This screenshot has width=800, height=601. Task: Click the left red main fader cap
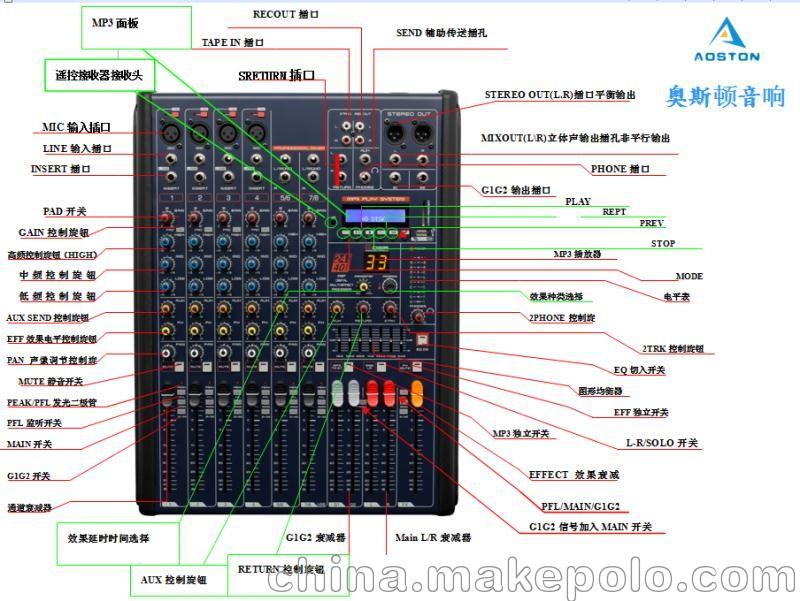(x=372, y=394)
